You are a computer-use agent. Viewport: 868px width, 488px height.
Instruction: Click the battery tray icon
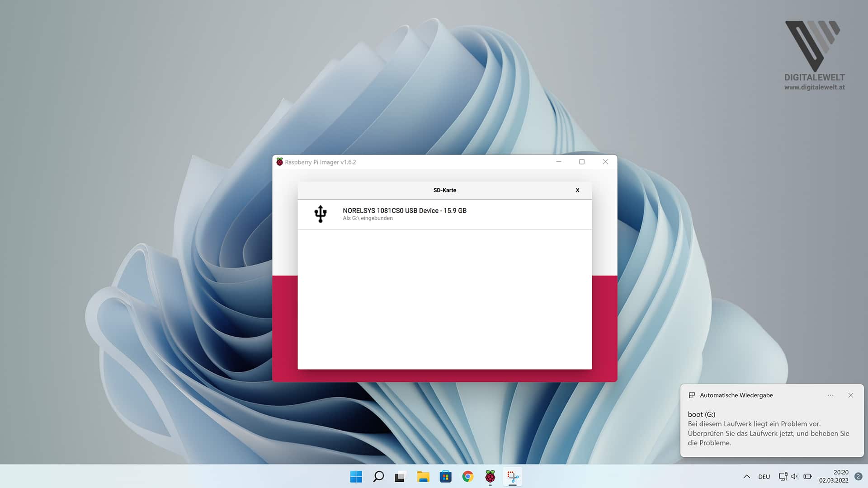[808, 477]
